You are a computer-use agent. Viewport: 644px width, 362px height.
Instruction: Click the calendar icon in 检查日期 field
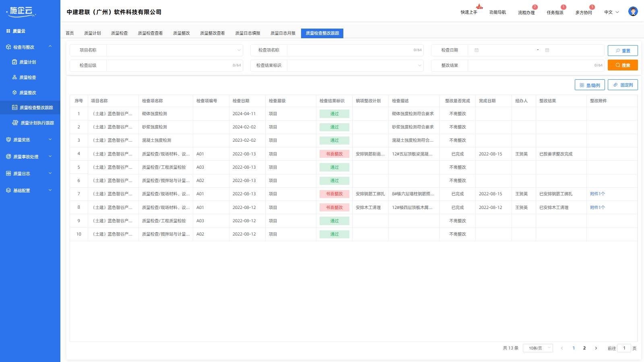pos(477,50)
